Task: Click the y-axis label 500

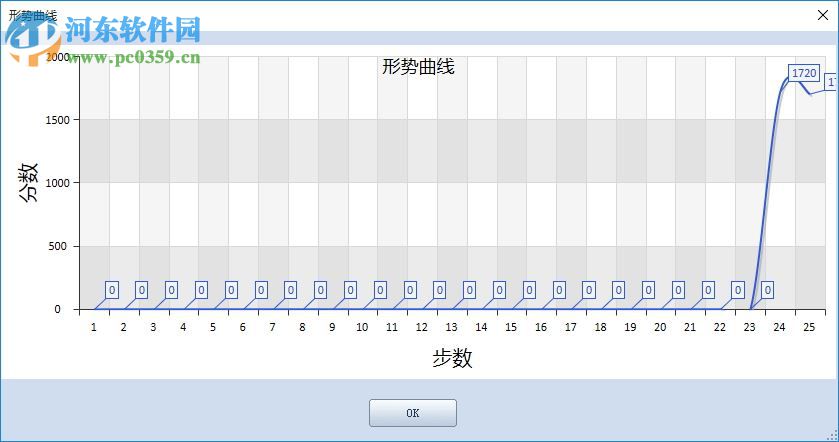Action: [58, 246]
